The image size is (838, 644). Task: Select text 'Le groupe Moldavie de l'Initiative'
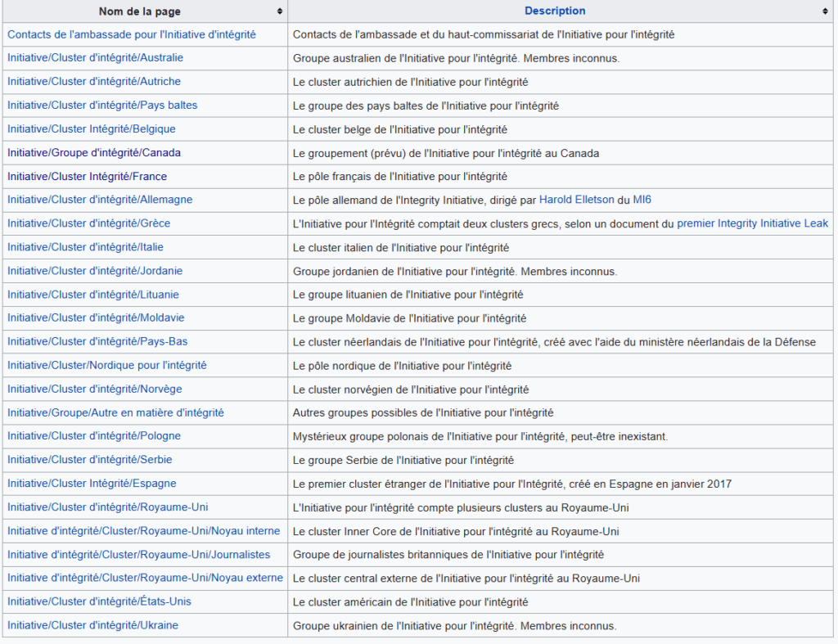[x=376, y=318]
